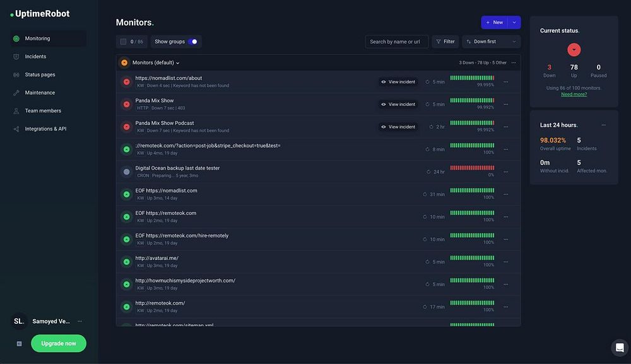
Task: Click the Incidents shield icon
Action: coord(16,57)
